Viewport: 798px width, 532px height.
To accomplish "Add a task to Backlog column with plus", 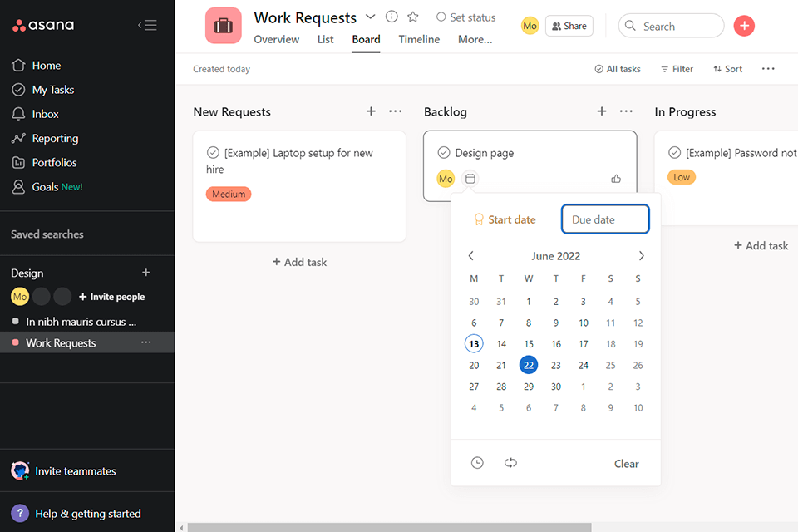I will 602,111.
